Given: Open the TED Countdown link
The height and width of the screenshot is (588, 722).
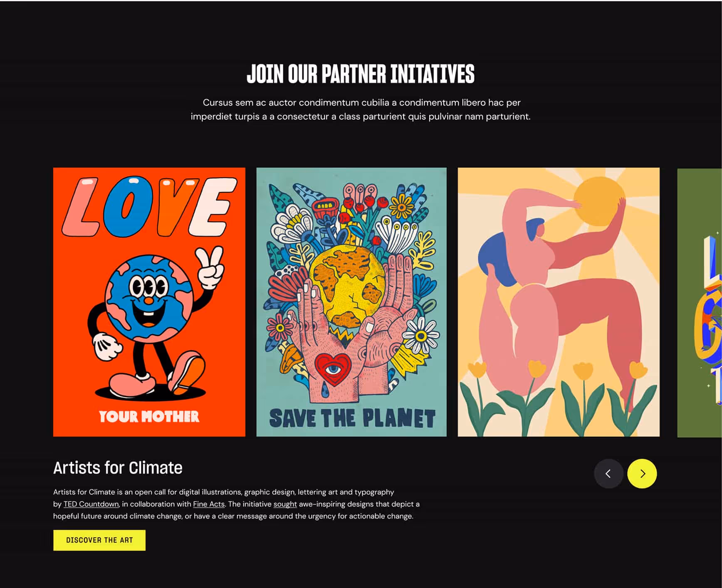Looking at the screenshot, I should click(x=91, y=504).
